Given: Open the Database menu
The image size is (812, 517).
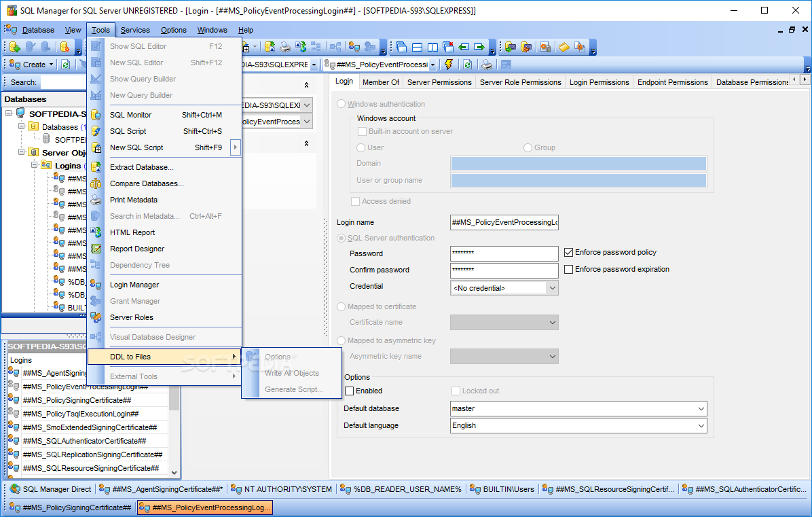Looking at the screenshot, I should pyautogui.click(x=38, y=30).
